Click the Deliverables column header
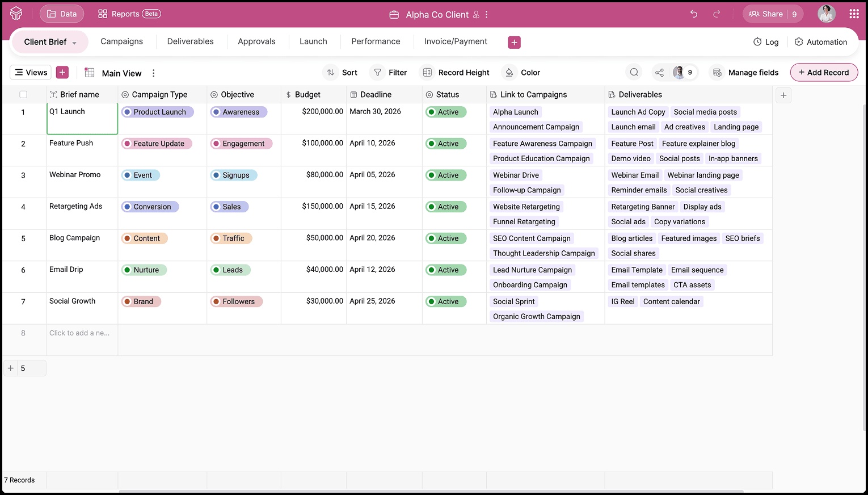 coord(689,95)
